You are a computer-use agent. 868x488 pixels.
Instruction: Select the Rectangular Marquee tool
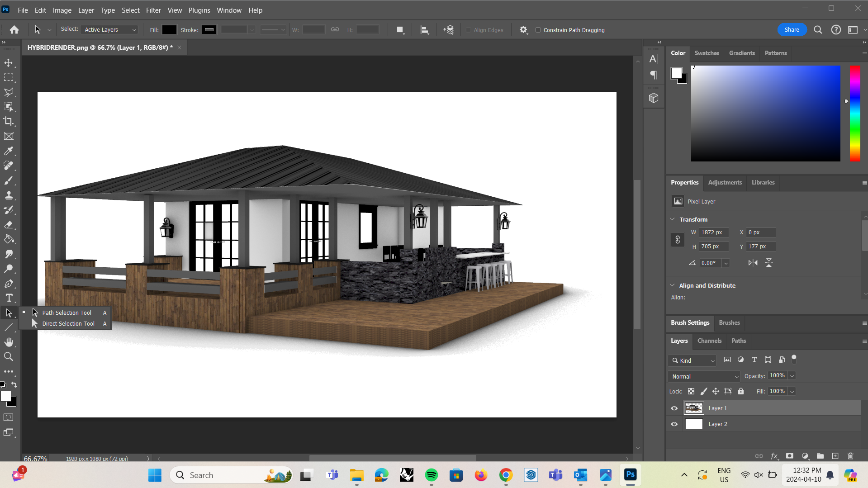click(9, 78)
